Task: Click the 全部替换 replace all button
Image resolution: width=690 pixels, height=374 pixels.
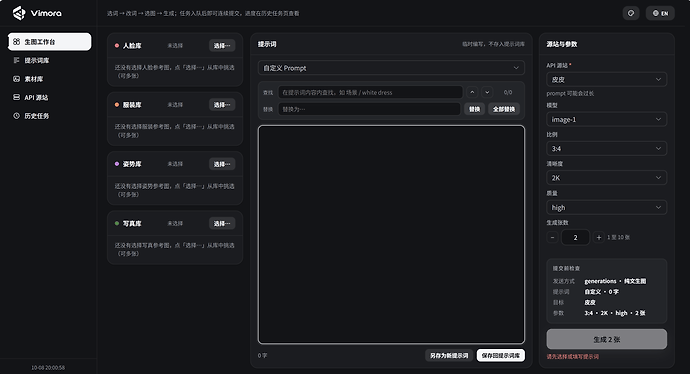Action: [x=504, y=109]
